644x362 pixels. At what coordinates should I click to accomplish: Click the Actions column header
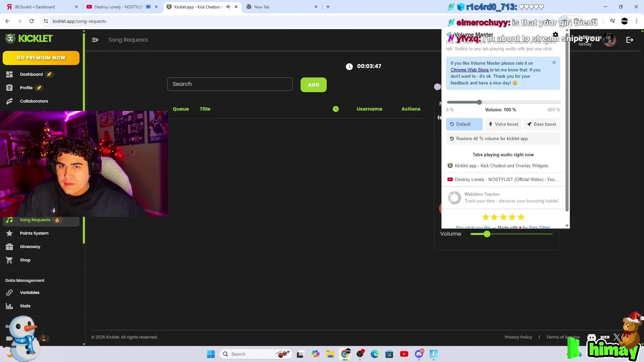(411, 109)
